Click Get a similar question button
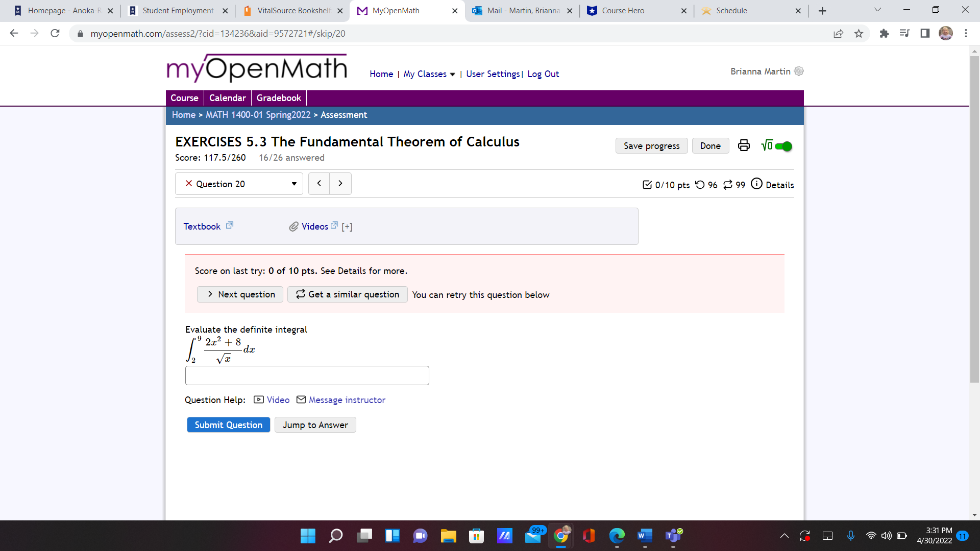 pos(347,294)
